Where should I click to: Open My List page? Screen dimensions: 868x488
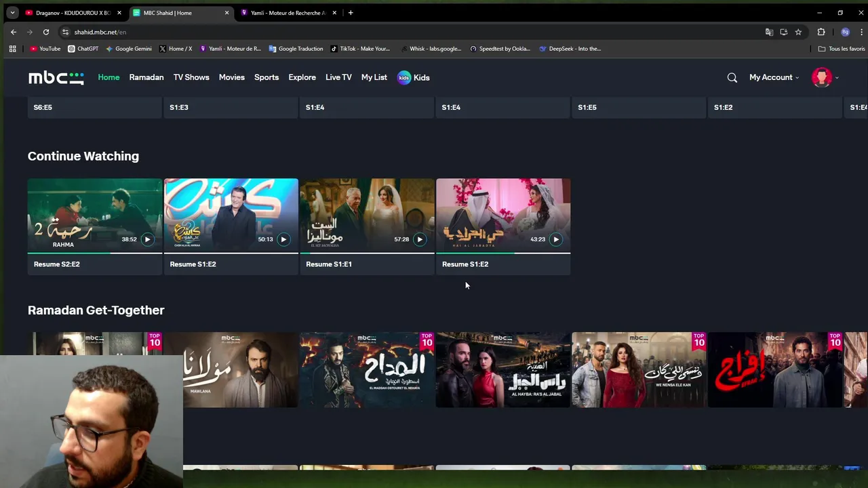tap(374, 77)
